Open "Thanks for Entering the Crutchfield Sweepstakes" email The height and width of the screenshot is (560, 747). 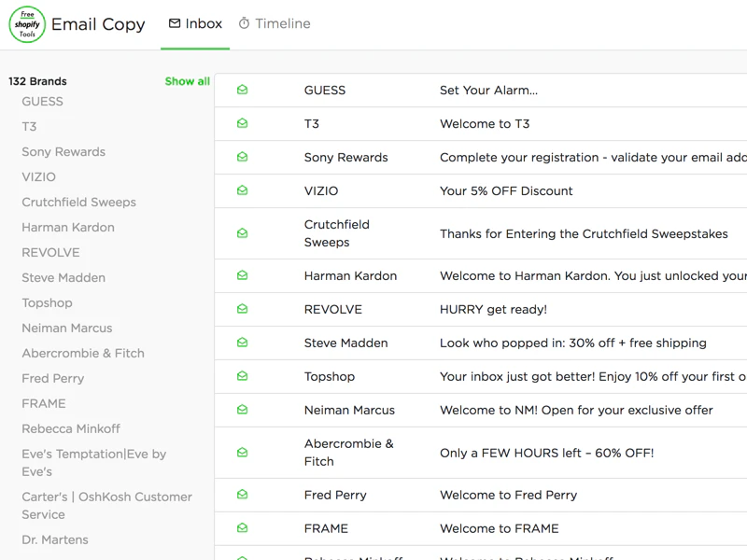point(584,234)
